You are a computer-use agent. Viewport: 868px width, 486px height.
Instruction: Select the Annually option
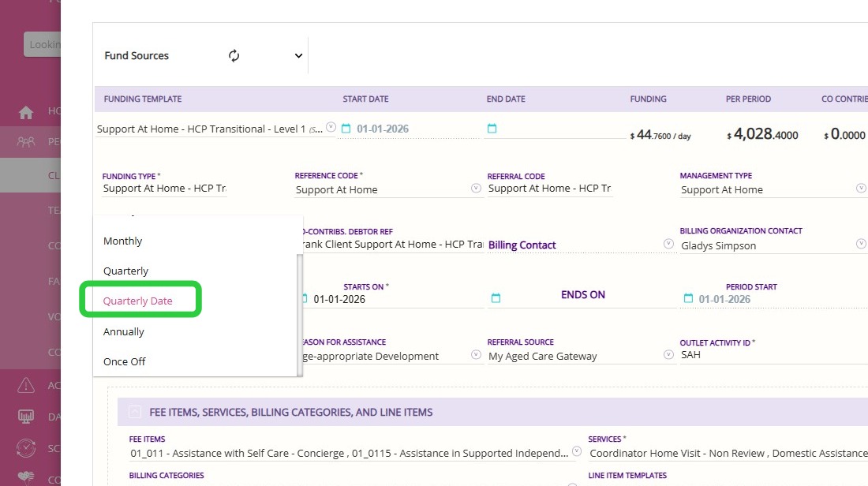[x=124, y=331]
